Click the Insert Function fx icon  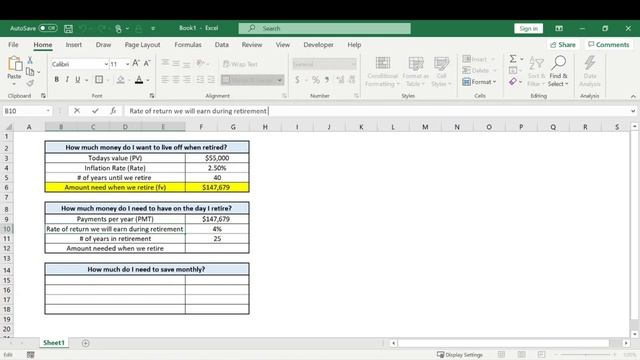click(113, 111)
